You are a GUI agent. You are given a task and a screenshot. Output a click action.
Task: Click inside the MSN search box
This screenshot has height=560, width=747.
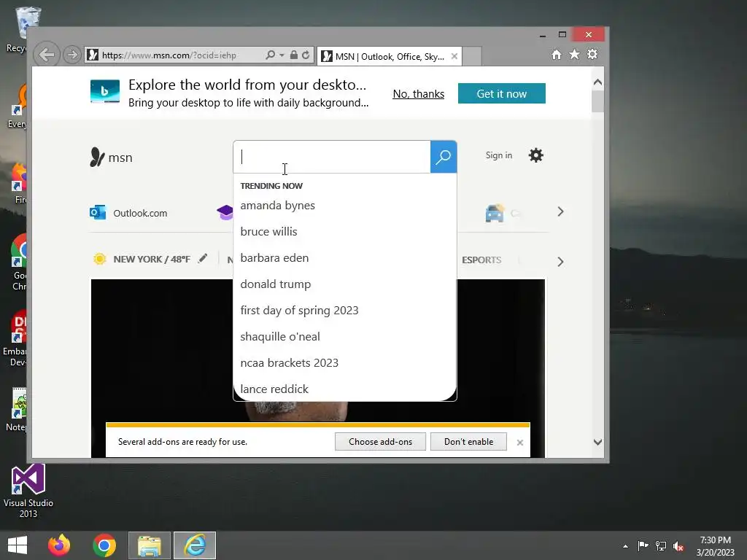pyautogui.click(x=332, y=157)
